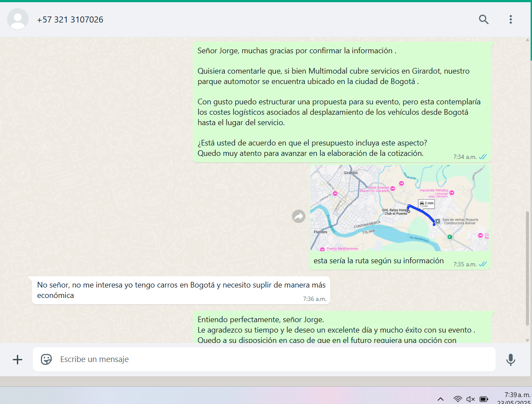Toggle the muted speaker volume icon
This screenshot has height=404, width=532.
point(470,399)
